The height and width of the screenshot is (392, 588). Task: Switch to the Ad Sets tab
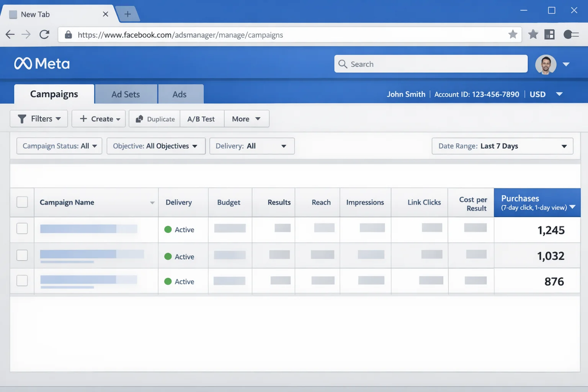click(126, 94)
